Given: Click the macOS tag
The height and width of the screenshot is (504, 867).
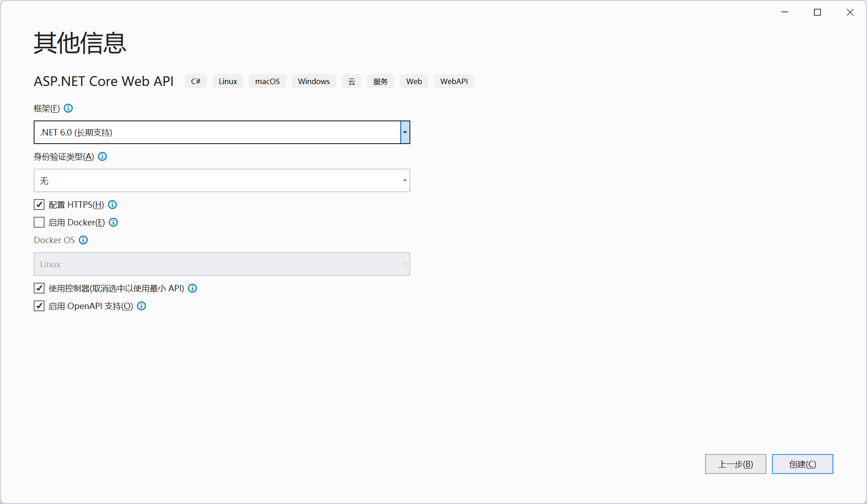Looking at the screenshot, I should [267, 81].
